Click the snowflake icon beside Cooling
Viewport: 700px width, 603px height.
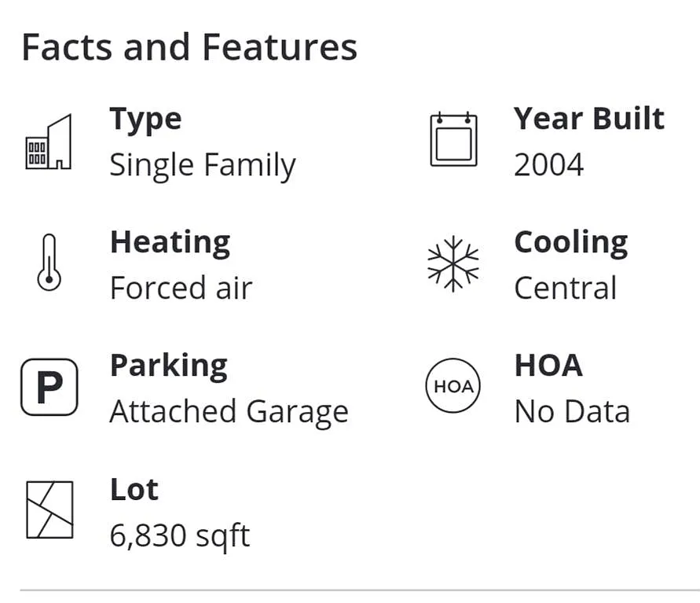click(x=453, y=263)
